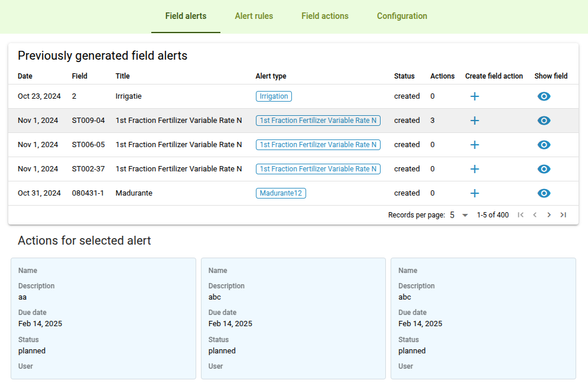The image size is (588, 390).
Task: Open the Field actions tab
Action: 324,16
